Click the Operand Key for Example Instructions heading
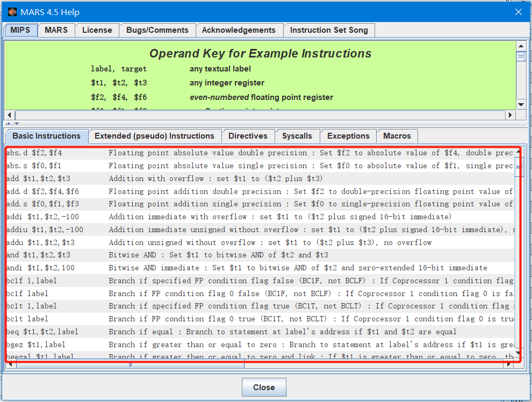This screenshot has width=532, height=402. (x=260, y=54)
